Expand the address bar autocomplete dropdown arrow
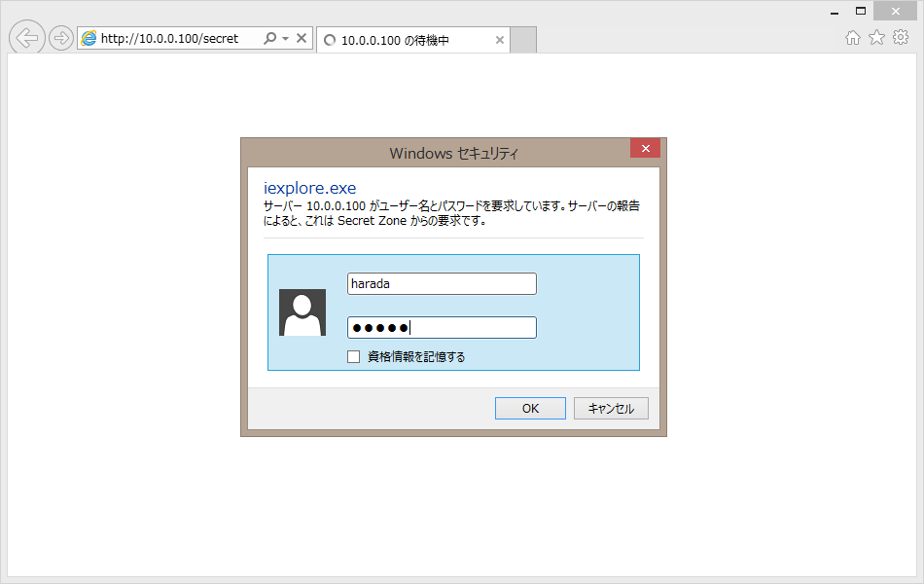The width and height of the screenshot is (924, 584). [285, 39]
